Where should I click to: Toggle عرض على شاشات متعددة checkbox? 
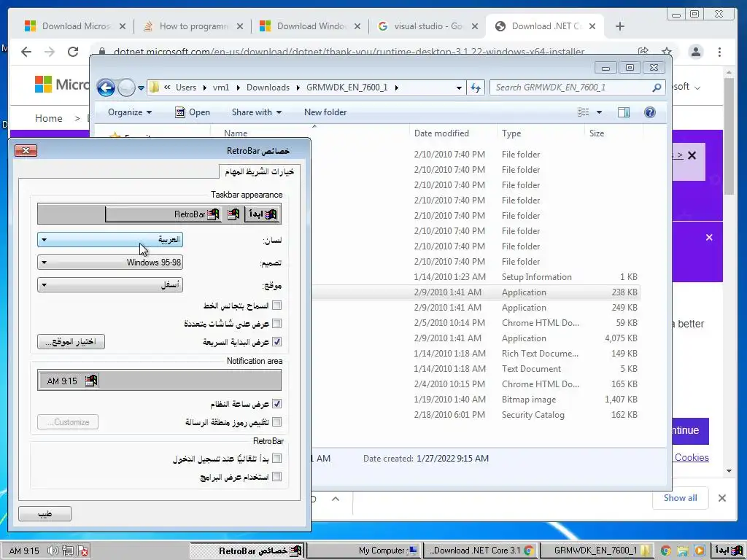click(x=276, y=323)
